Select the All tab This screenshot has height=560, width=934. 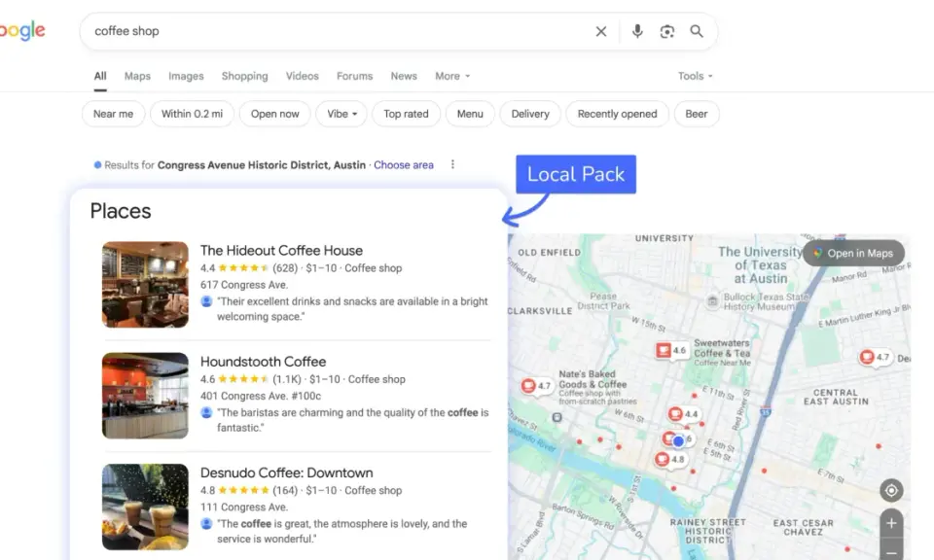tap(100, 76)
